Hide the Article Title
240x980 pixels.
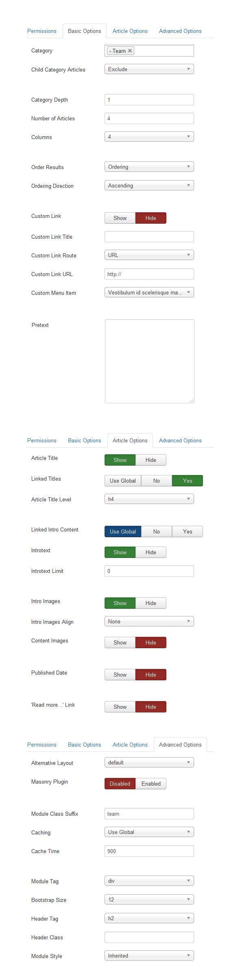tap(151, 460)
